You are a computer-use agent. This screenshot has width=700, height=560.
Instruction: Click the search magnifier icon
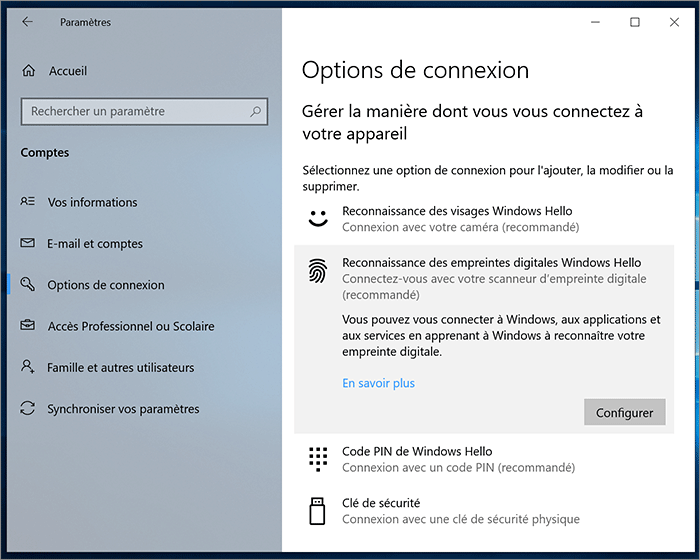256,112
